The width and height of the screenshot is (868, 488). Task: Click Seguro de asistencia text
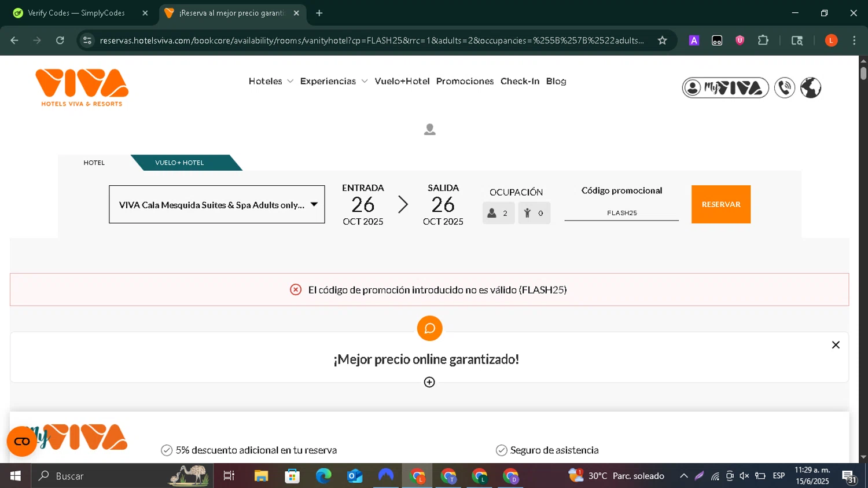tap(554, 450)
